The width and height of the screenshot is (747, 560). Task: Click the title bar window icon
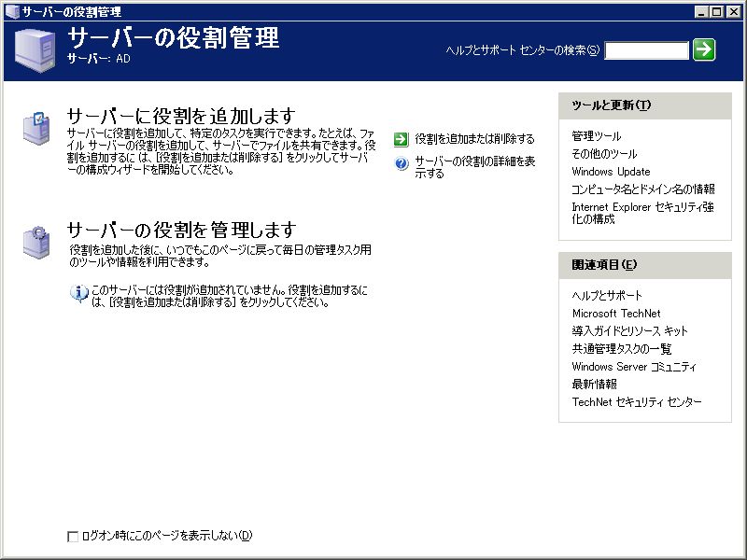tap(12, 11)
